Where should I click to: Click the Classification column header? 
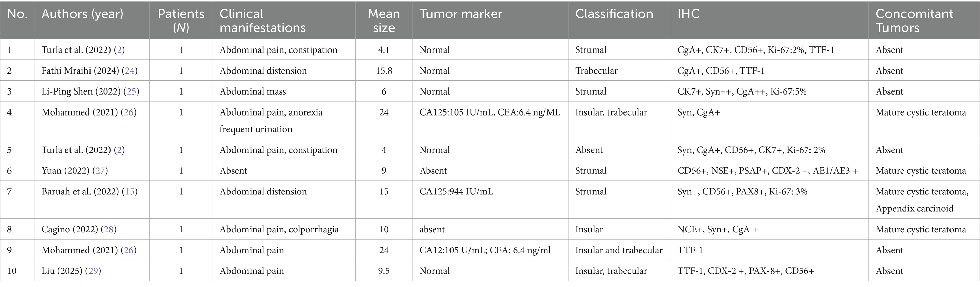point(614,14)
